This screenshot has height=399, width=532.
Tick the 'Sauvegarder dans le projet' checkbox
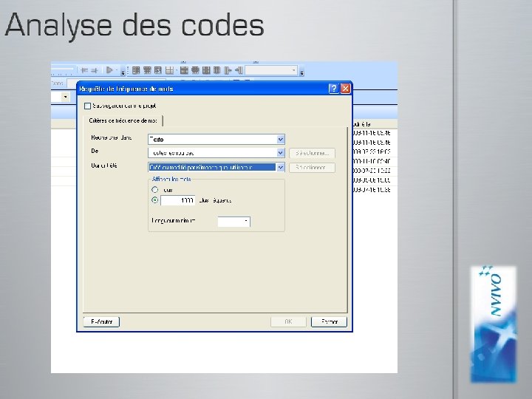coord(87,106)
